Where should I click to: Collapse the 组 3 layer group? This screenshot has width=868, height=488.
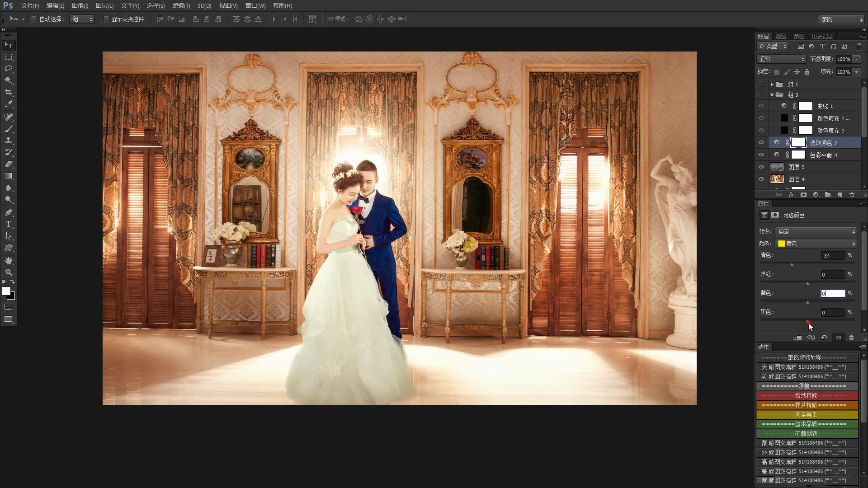(x=772, y=95)
